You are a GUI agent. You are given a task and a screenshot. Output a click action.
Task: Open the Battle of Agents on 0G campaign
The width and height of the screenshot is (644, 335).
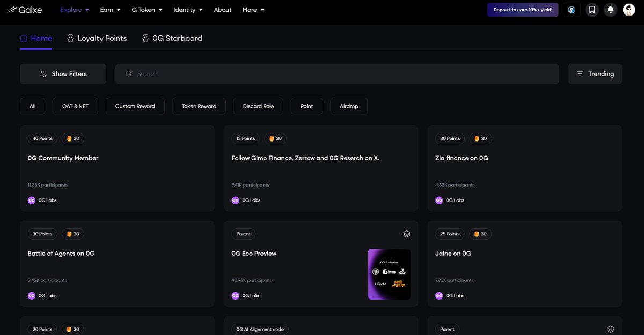[x=117, y=264]
